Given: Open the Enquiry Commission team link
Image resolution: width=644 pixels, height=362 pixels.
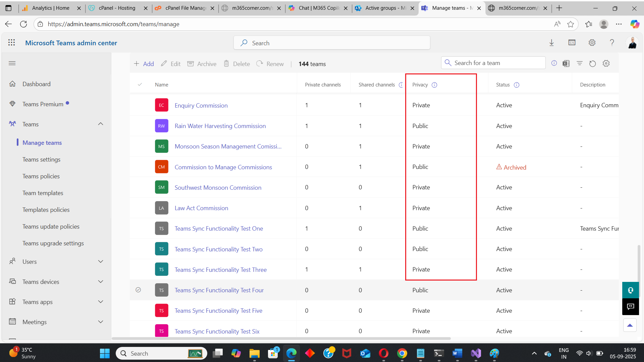Looking at the screenshot, I should pos(201,105).
